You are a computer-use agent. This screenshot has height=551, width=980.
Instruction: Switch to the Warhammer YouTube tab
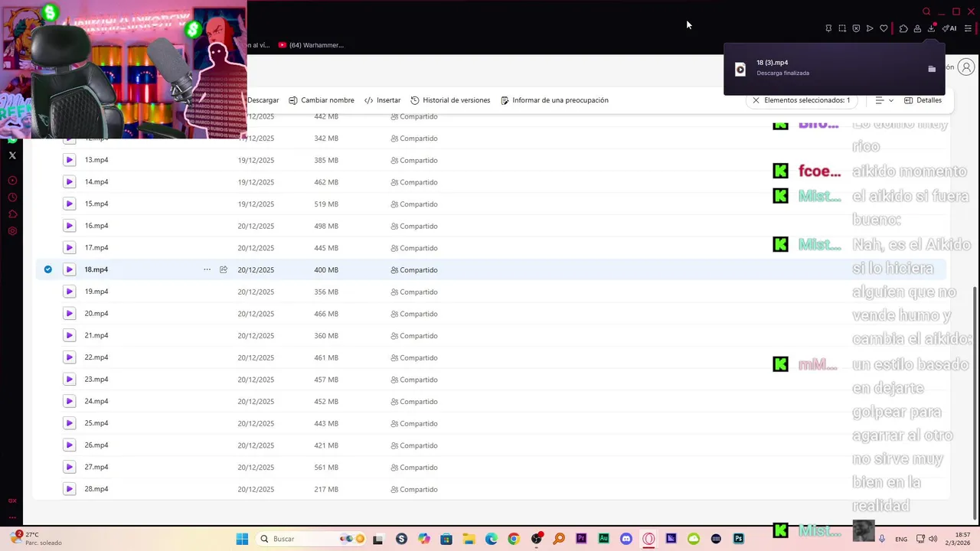[311, 45]
